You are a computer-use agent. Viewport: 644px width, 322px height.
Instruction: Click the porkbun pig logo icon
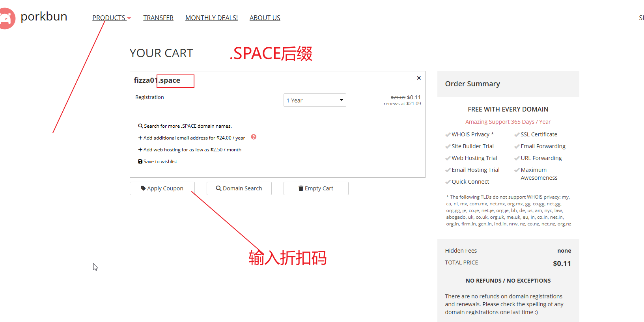pyautogui.click(x=6, y=18)
